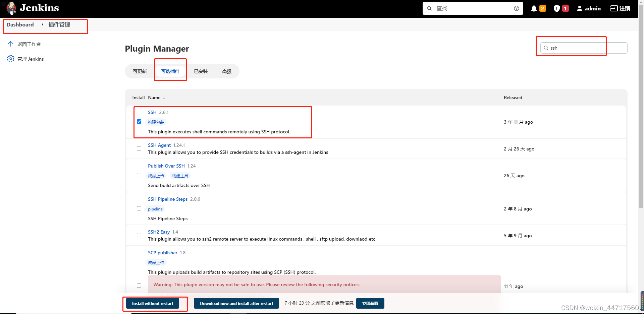
Task: Click the gear icon for 管理 Jenkins
Action: click(x=11, y=59)
